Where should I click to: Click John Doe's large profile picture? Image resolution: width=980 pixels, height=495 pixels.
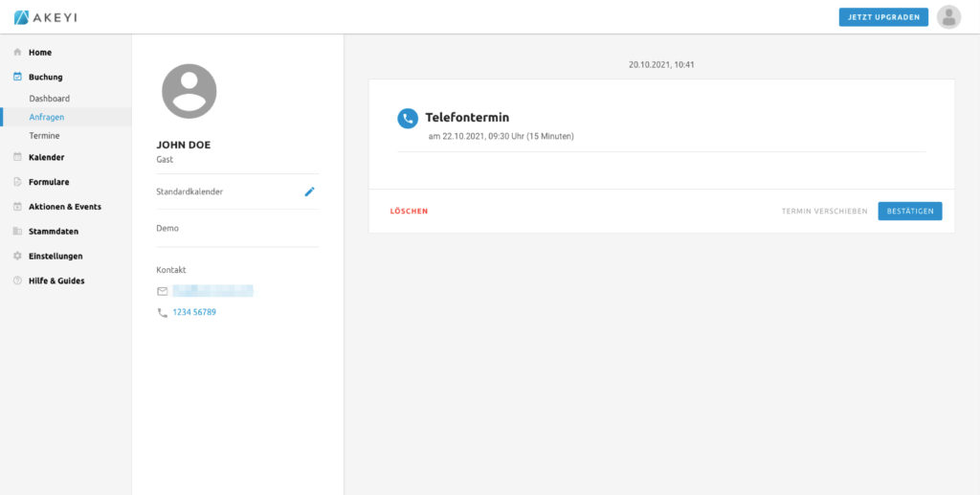tap(189, 91)
